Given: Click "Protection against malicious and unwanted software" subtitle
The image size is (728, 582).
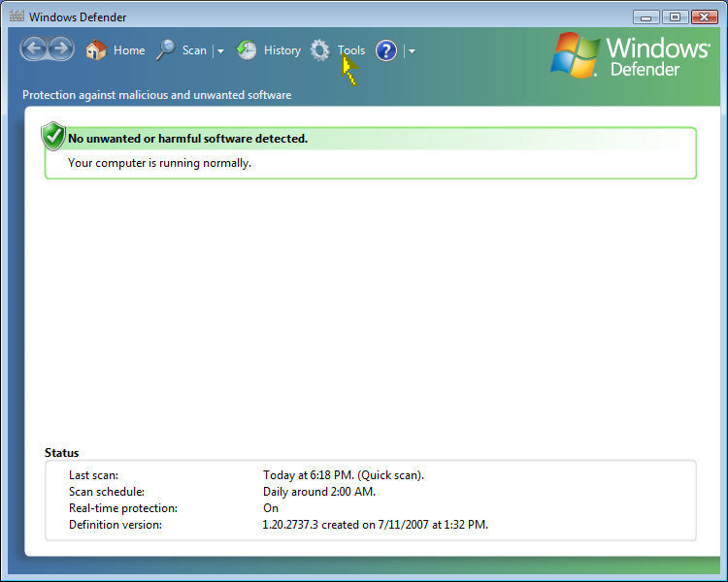Looking at the screenshot, I should 157,95.
